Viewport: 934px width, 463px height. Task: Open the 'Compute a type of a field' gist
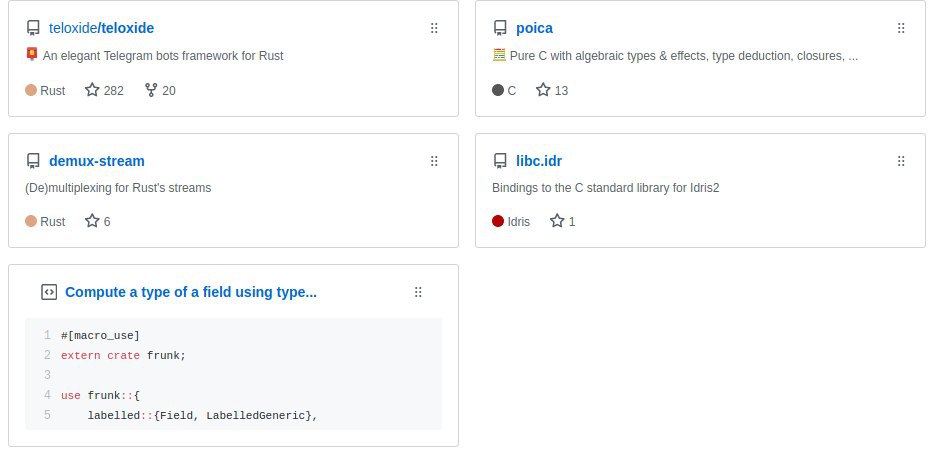click(x=191, y=292)
